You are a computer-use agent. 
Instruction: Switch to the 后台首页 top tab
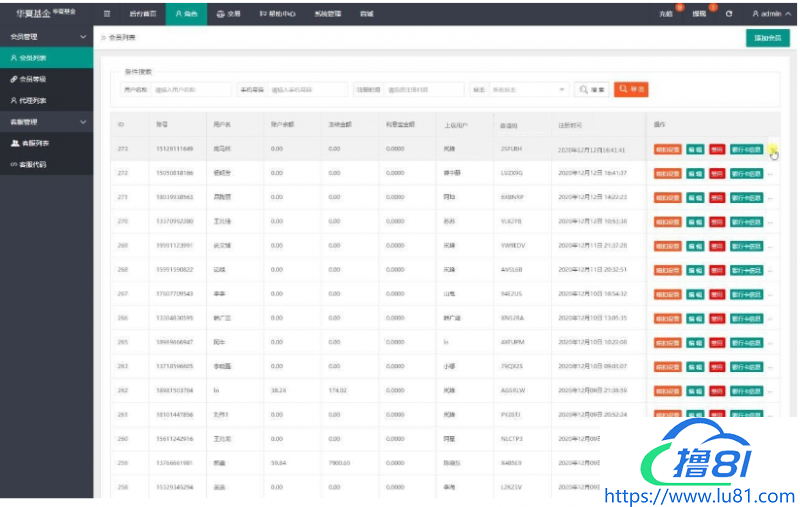(143, 14)
